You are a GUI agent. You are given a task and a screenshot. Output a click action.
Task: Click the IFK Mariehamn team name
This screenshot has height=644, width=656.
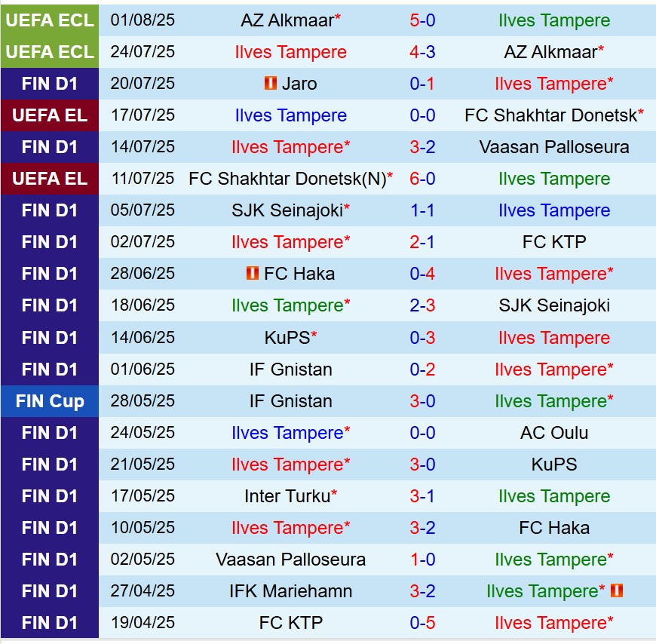[290, 591]
